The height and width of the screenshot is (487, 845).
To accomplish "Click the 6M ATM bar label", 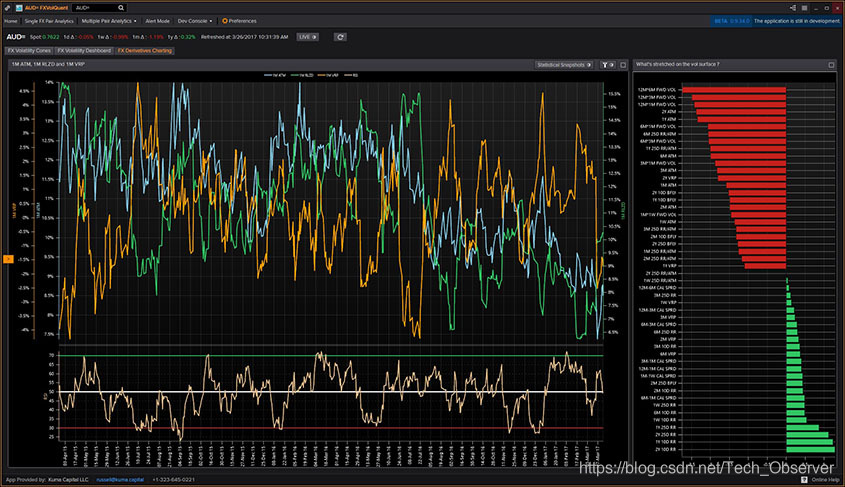I will 668,156.
